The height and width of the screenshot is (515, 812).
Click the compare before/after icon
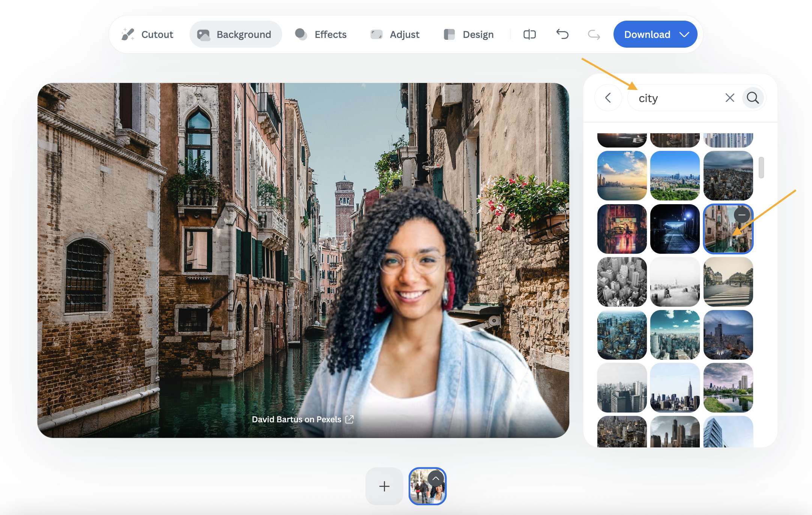coord(529,35)
